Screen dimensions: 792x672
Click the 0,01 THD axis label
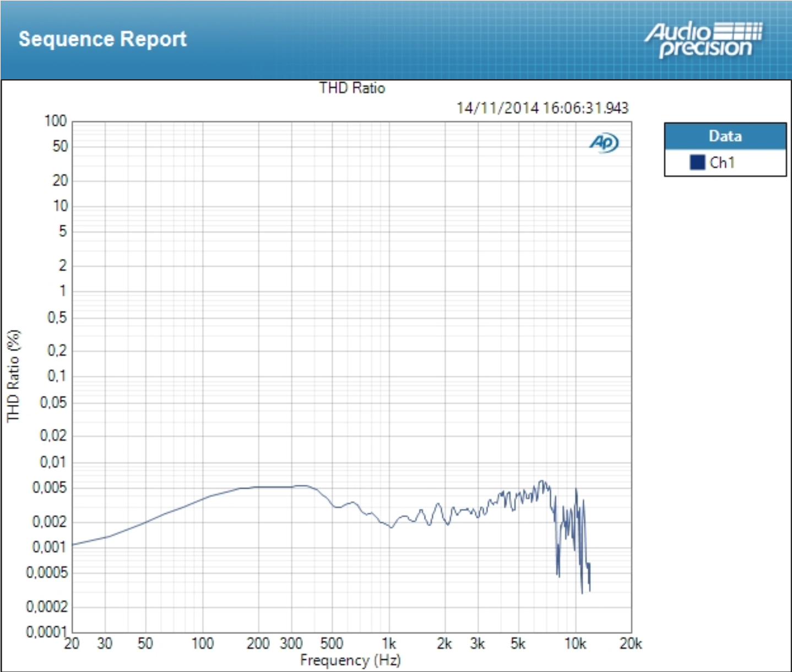(53, 462)
